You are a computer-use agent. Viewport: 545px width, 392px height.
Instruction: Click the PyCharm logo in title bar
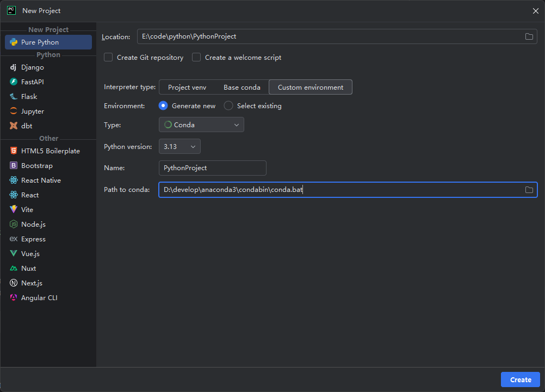point(11,10)
